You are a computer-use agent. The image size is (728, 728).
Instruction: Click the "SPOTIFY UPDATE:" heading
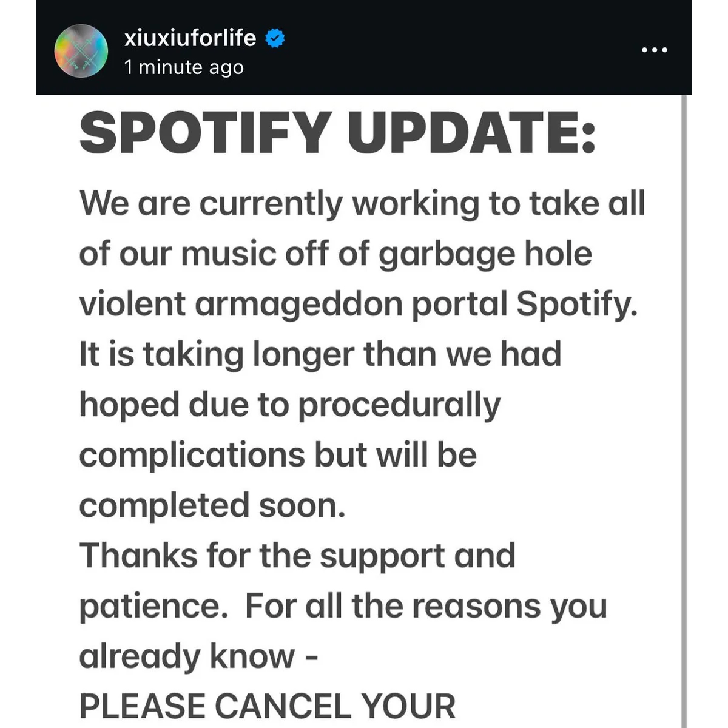click(337, 133)
